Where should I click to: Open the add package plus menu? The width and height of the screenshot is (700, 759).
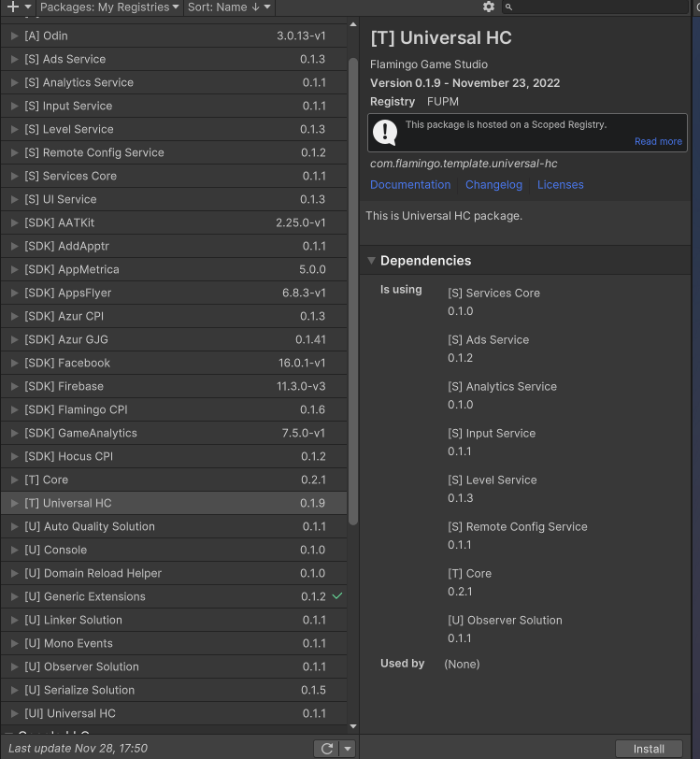tap(19, 7)
